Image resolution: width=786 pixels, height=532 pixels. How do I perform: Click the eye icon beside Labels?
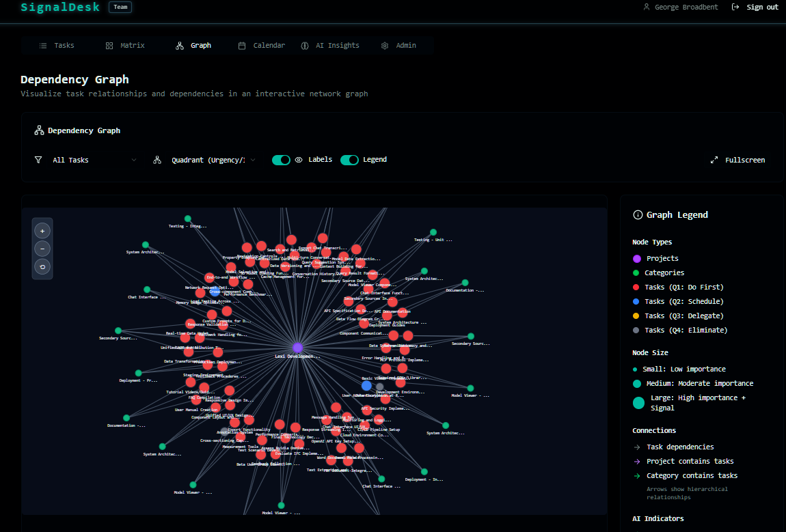pyautogui.click(x=299, y=160)
